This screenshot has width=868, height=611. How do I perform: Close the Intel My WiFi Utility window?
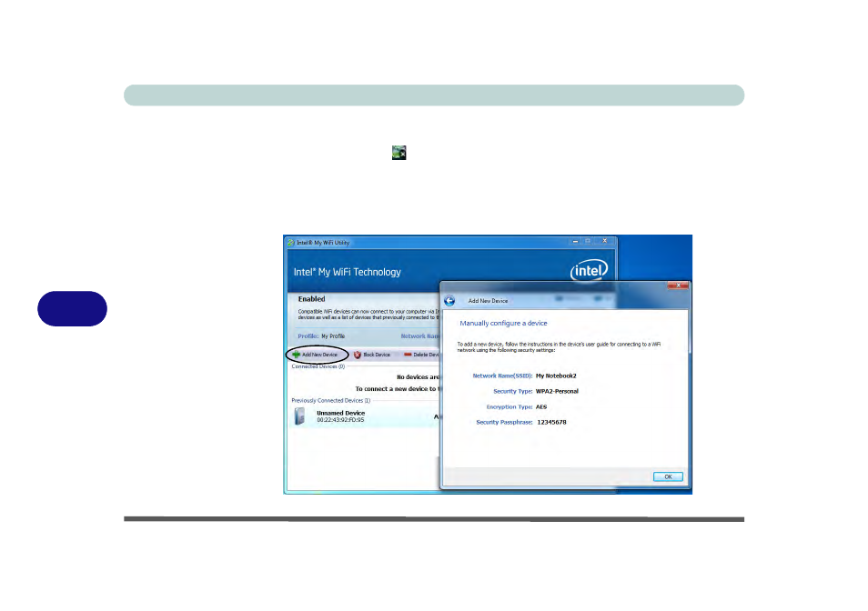coord(604,241)
